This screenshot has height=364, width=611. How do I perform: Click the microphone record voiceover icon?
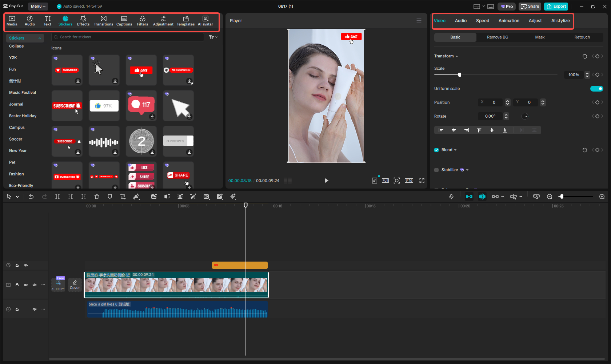click(451, 197)
